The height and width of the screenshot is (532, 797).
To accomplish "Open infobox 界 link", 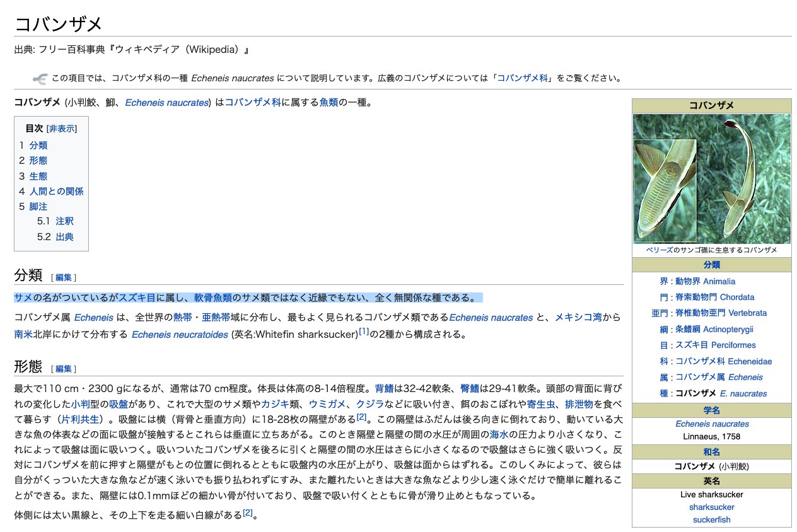I will pyautogui.click(x=663, y=281).
